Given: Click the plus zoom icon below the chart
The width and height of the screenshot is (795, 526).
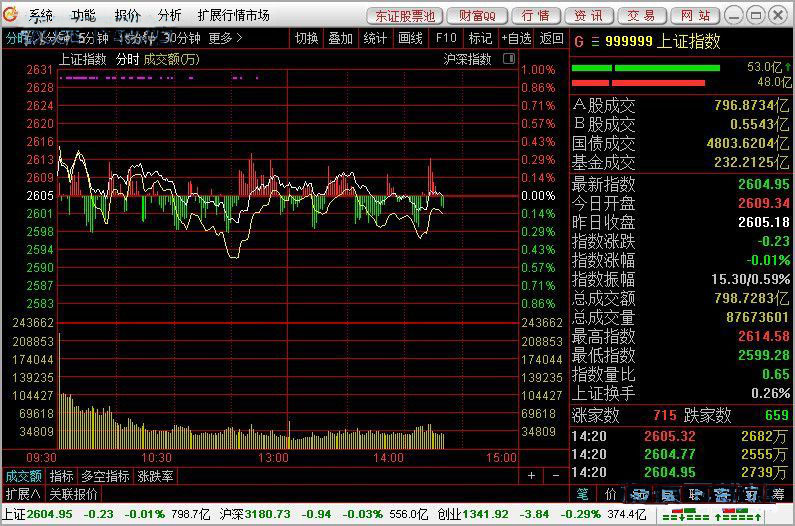Looking at the screenshot, I should [531, 476].
